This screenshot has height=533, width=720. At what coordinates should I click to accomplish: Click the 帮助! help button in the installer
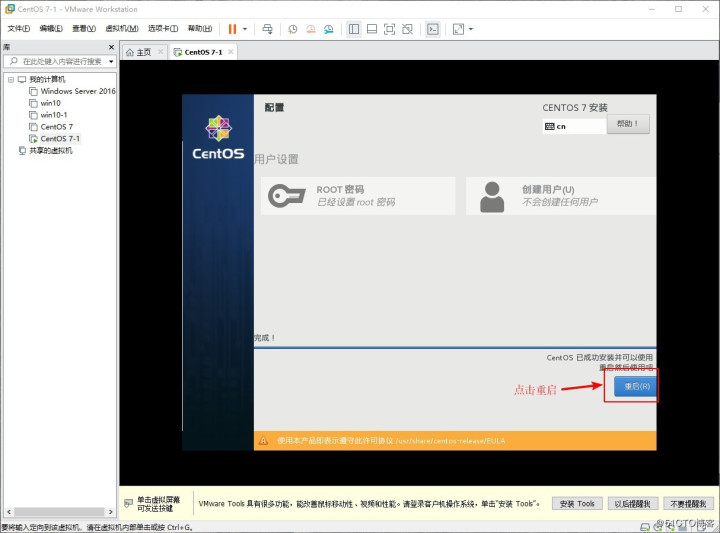click(x=628, y=124)
